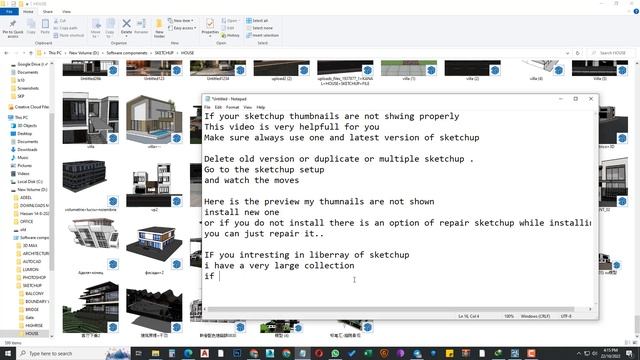
Task: Refresh the folder address bar
Action: [578, 53]
